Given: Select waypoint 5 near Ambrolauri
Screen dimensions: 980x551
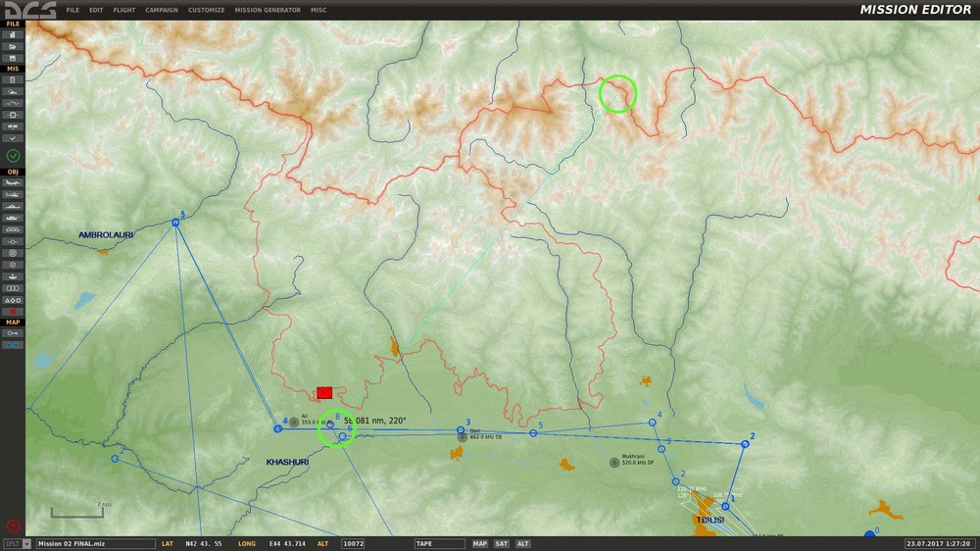Looking at the screenshot, I should [x=175, y=223].
